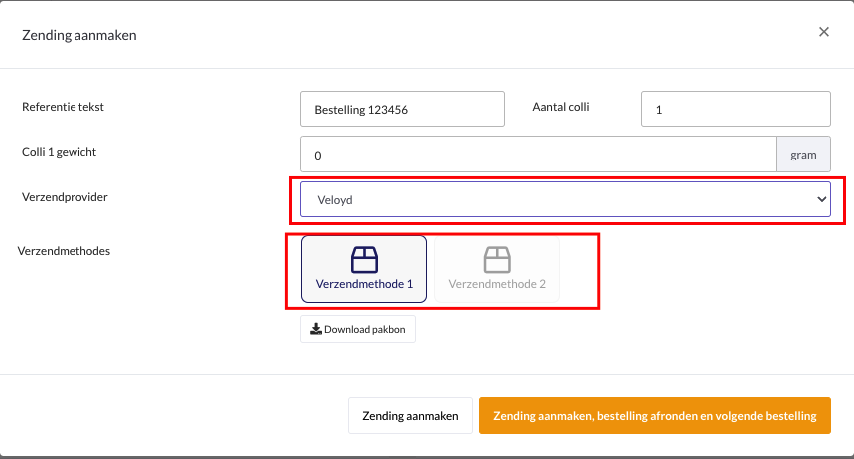Image resolution: width=854 pixels, height=459 pixels.
Task: Click into the Aantal colli input field
Action: (x=735, y=109)
